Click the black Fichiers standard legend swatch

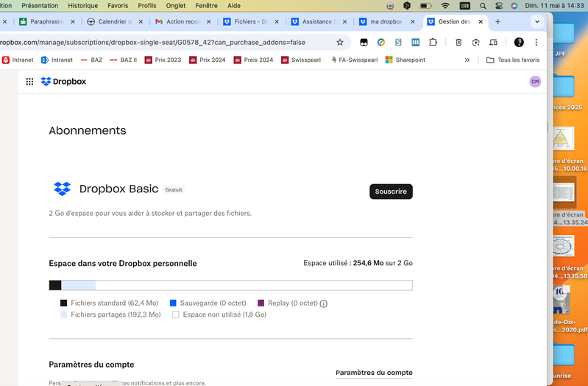(64, 303)
